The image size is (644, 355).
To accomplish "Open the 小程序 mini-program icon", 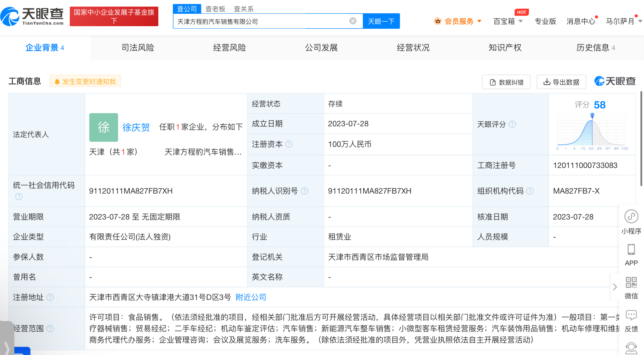I will click(x=631, y=217).
